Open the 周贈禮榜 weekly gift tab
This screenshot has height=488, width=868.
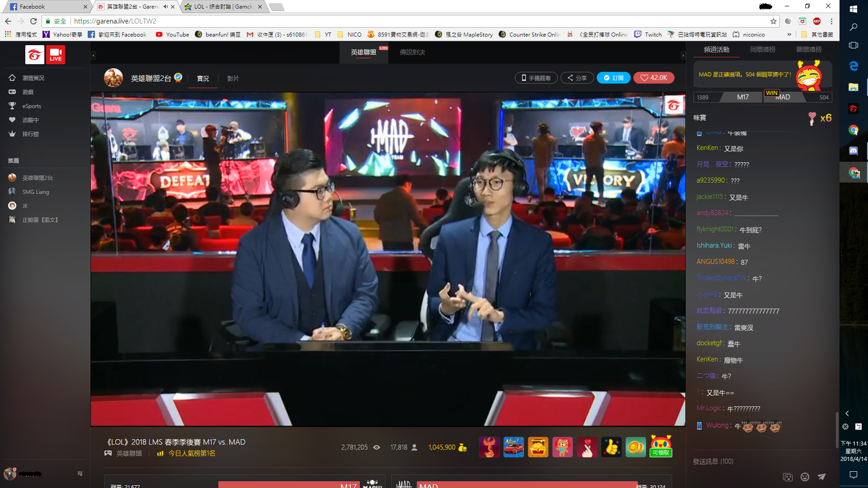pos(763,50)
